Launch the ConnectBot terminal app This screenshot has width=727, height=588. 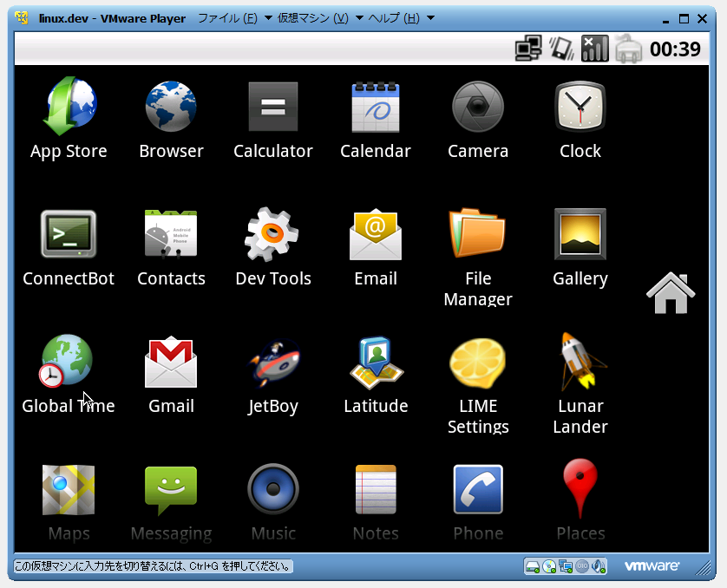pos(69,234)
